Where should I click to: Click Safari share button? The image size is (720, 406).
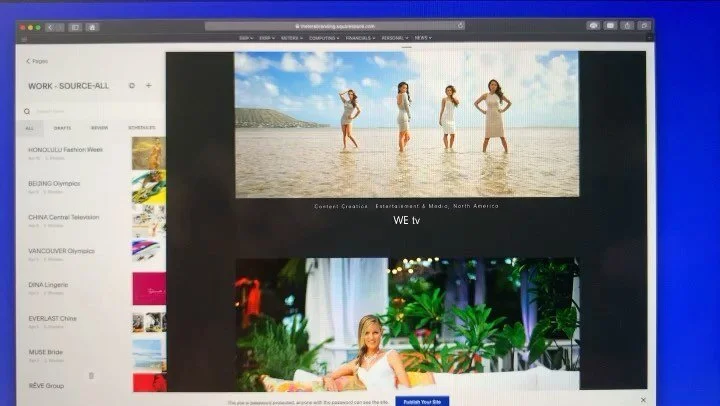[x=627, y=26]
